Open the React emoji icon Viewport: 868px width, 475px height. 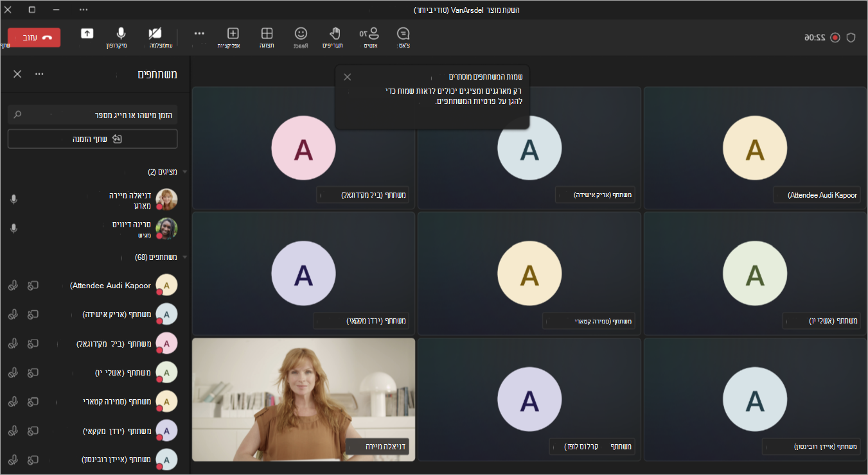click(301, 33)
